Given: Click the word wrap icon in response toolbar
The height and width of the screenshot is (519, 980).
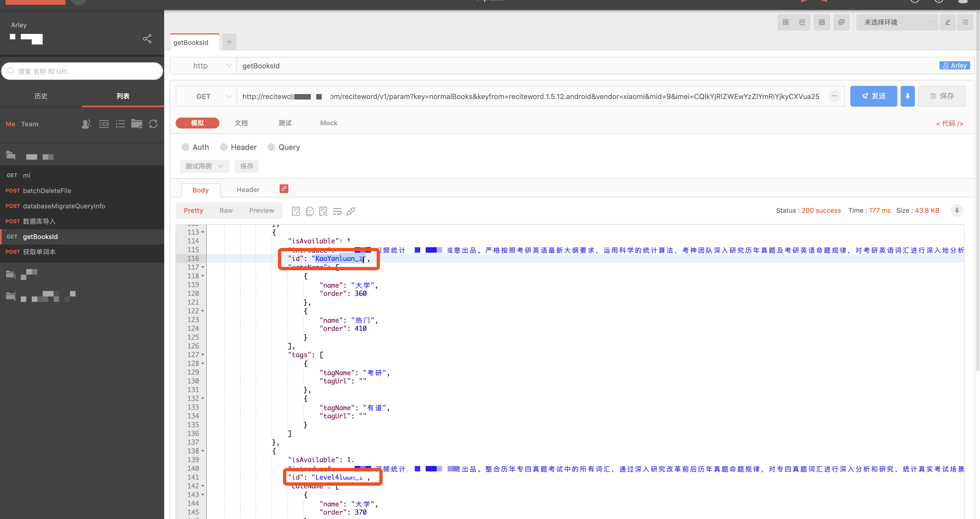Looking at the screenshot, I should (x=337, y=211).
